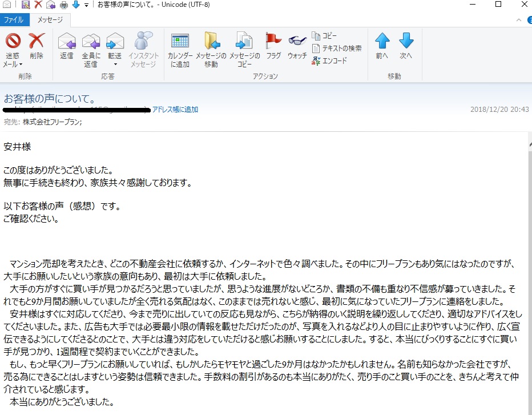Click recipient 株式会社フリープラン;

[53, 122]
